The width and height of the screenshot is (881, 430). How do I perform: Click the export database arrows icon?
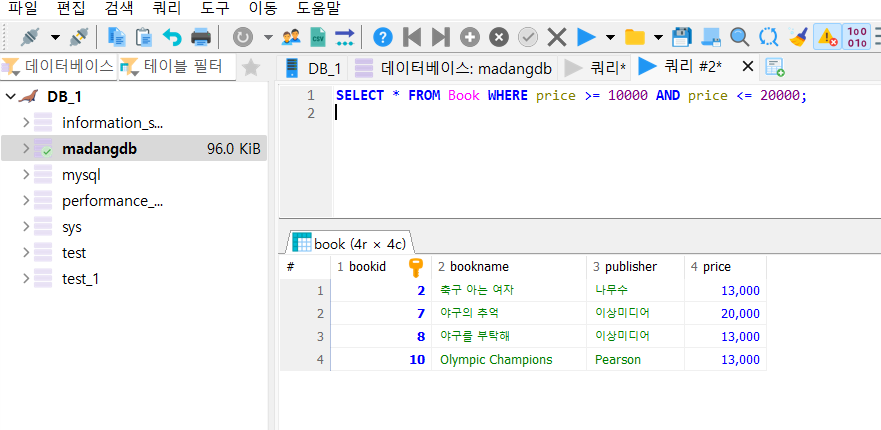[344, 38]
